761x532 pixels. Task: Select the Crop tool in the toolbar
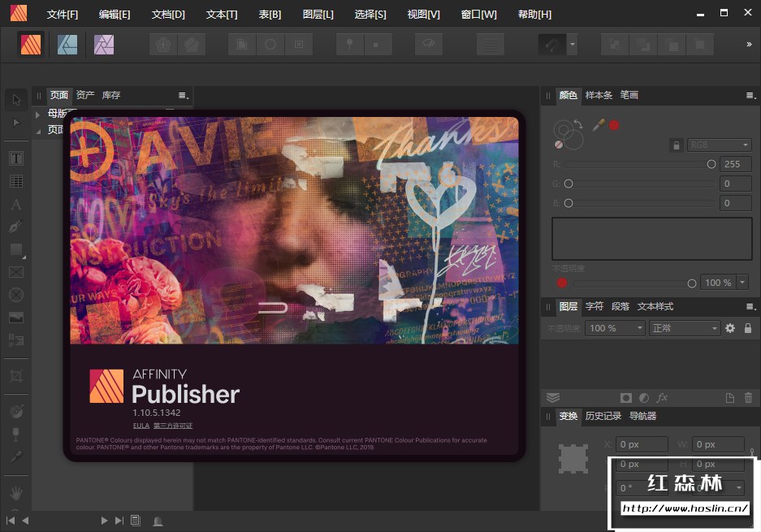click(x=16, y=376)
